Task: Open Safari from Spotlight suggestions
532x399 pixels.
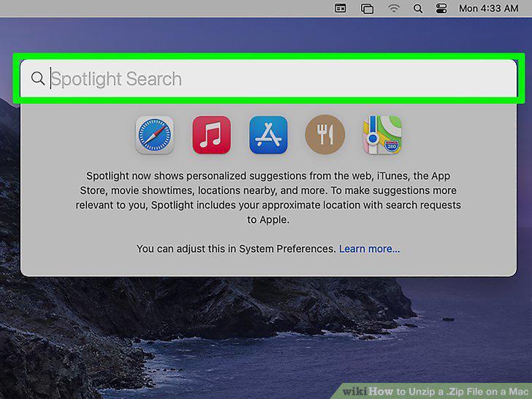Action: (155, 135)
